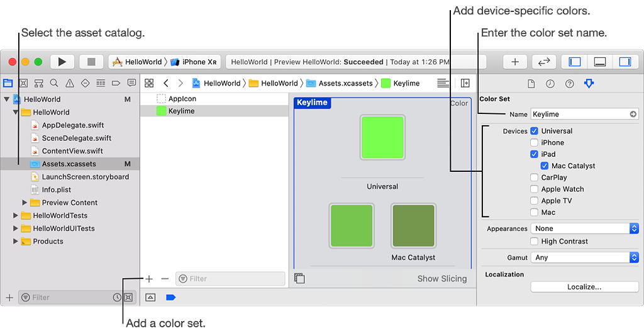The image size is (644, 333).
Task: Enable Apple TV checkbox
Action: [x=534, y=201]
